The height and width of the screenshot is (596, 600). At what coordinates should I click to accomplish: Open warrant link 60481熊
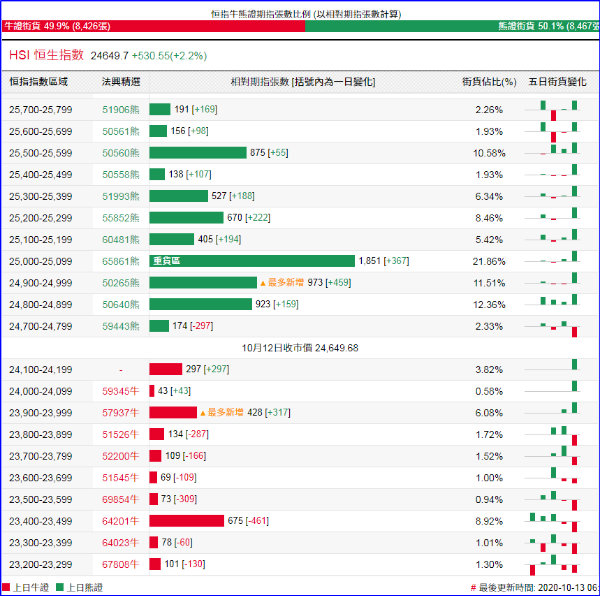[x=121, y=240]
